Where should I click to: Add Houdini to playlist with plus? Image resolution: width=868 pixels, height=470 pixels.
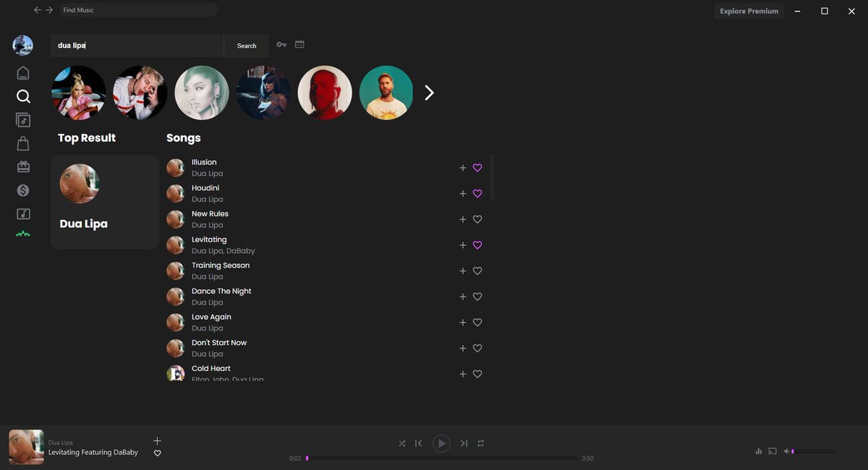coord(463,194)
